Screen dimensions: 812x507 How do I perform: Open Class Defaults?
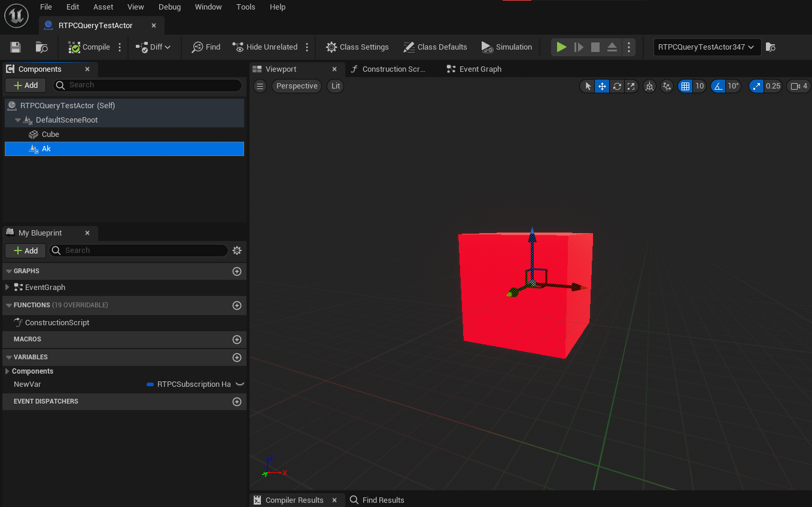(x=435, y=47)
